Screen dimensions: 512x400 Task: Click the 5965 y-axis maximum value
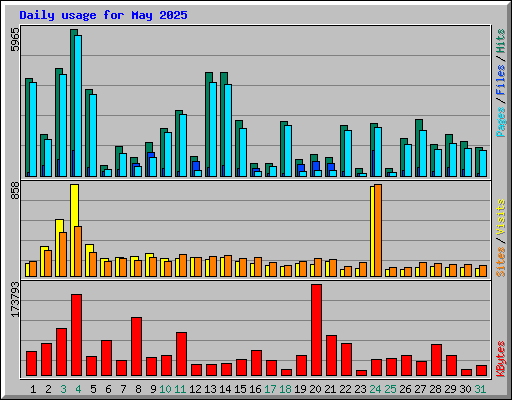pos(15,39)
